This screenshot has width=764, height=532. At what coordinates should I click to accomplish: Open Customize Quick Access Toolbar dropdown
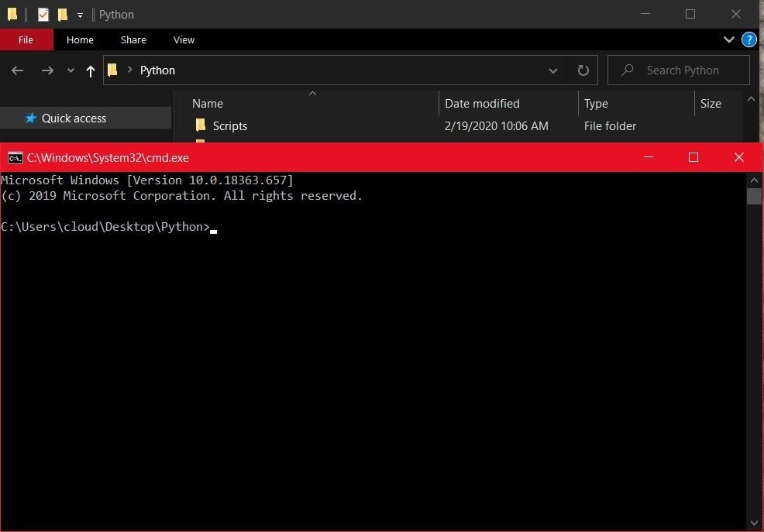coord(80,15)
